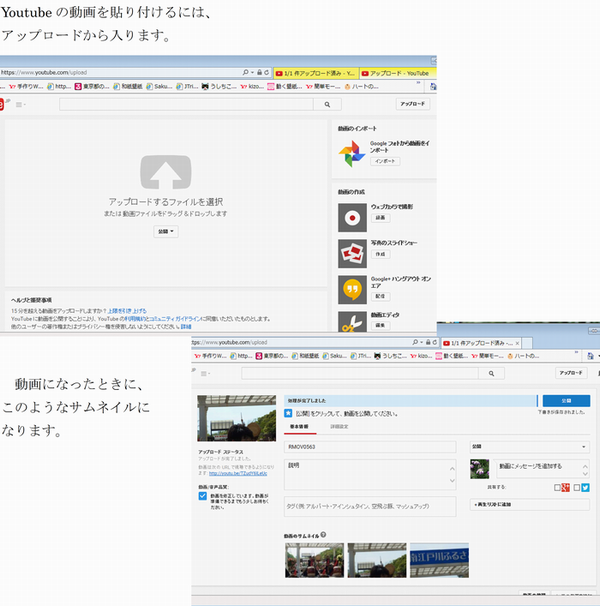Expand YouTube guide menu in lower window
The width and height of the screenshot is (600, 606).
(x=205, y=373)
